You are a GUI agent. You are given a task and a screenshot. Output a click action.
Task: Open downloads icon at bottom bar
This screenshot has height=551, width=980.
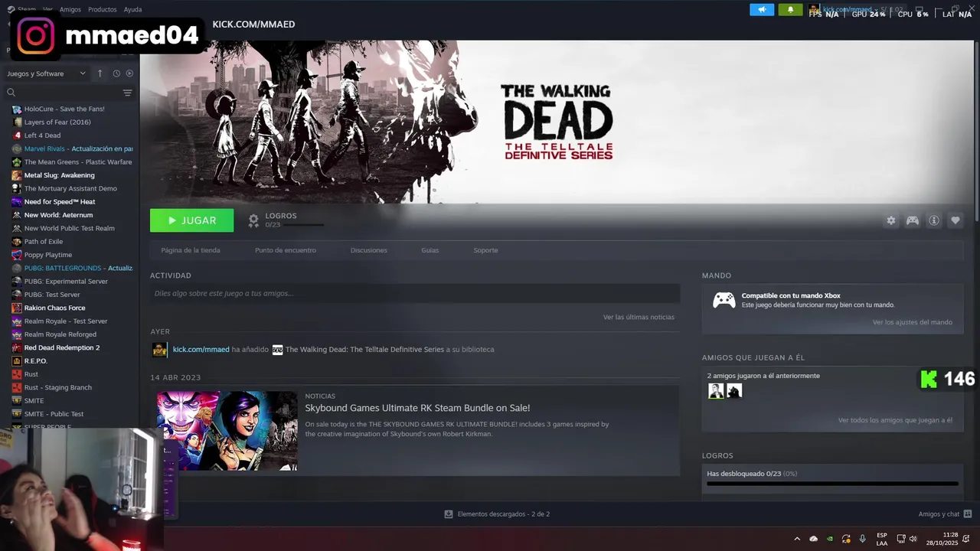click(x=449, y=514)
